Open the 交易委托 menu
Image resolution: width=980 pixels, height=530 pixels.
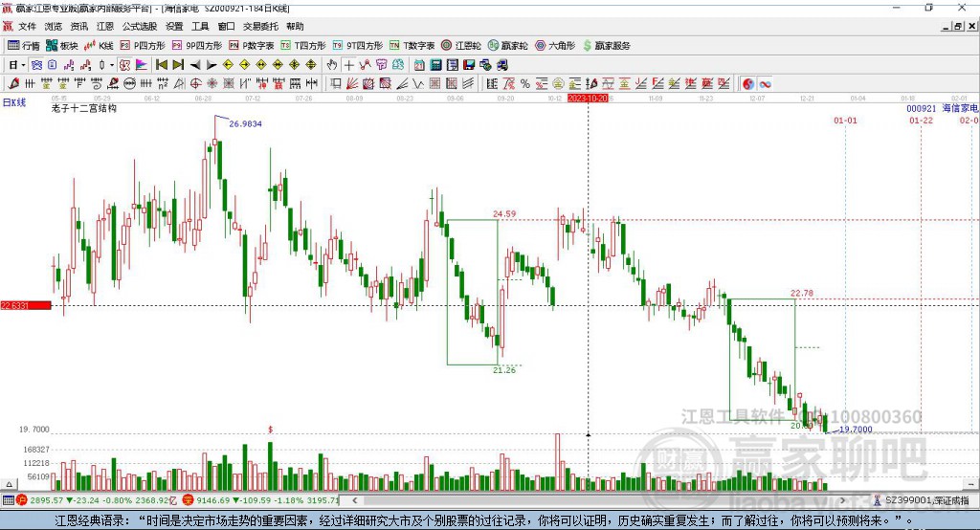[260, 26]
